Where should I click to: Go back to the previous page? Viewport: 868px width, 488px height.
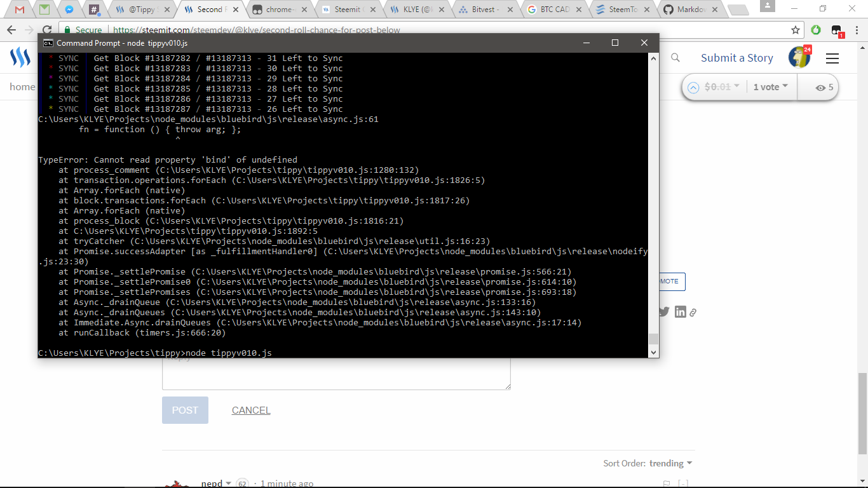coord(11,30)
